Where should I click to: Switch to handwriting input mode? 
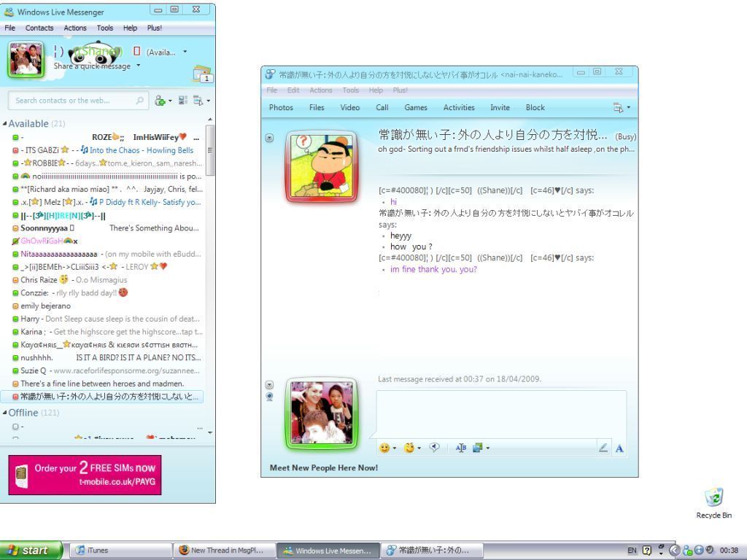(603, 448)
